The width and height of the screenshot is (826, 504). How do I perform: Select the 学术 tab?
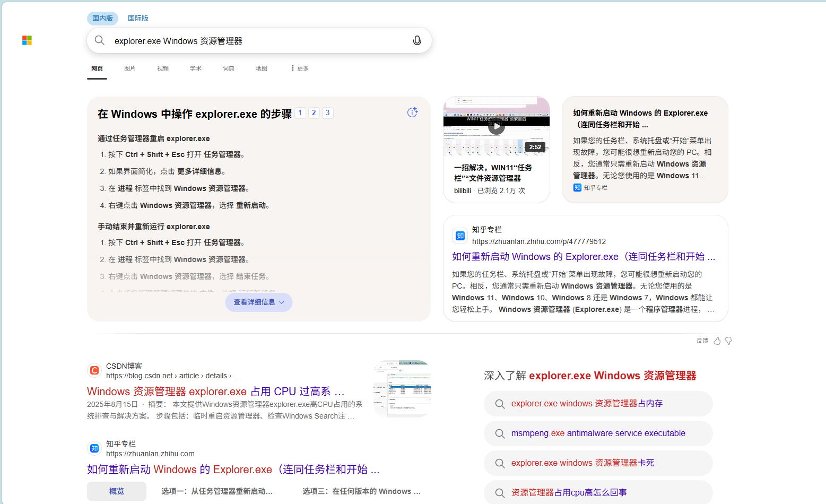[196, 68]
